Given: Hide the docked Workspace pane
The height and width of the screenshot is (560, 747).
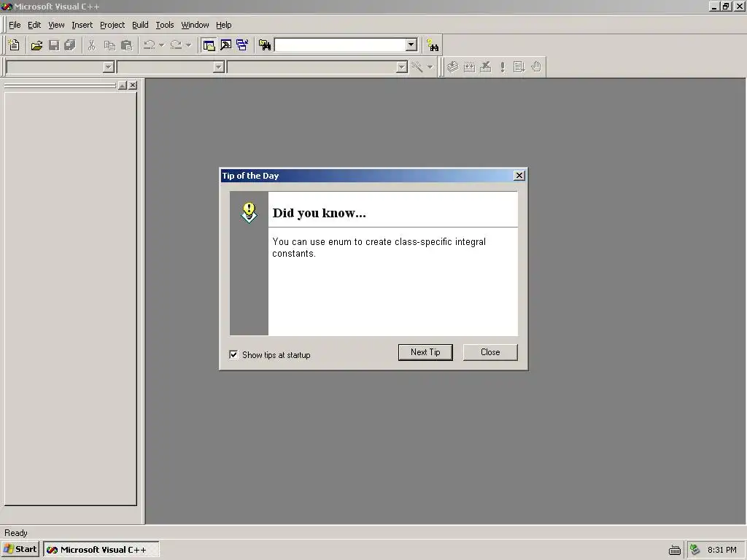Looking at the screenshot, I should click(x=133, y=85).
